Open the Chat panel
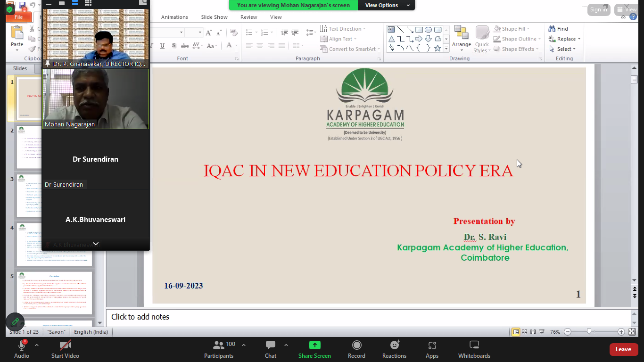Viewport: 644px width, 362px height. [x=271, y=349]
